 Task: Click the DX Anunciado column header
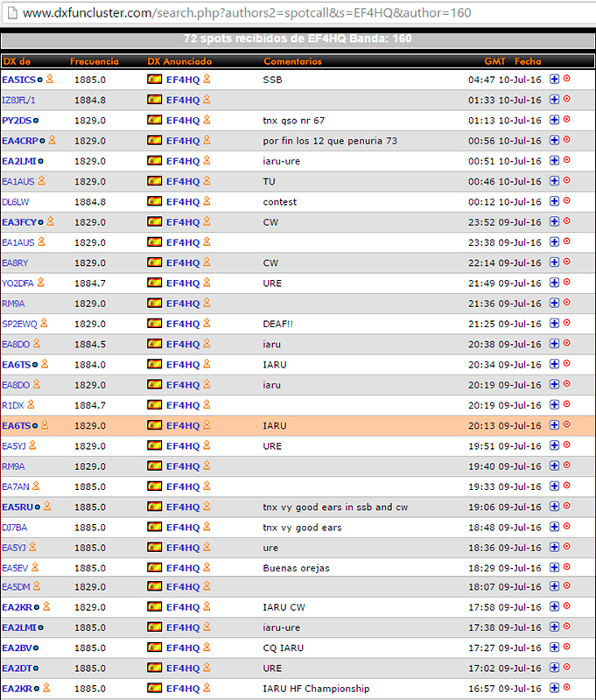pyautogui.click(x=179, y=61)
